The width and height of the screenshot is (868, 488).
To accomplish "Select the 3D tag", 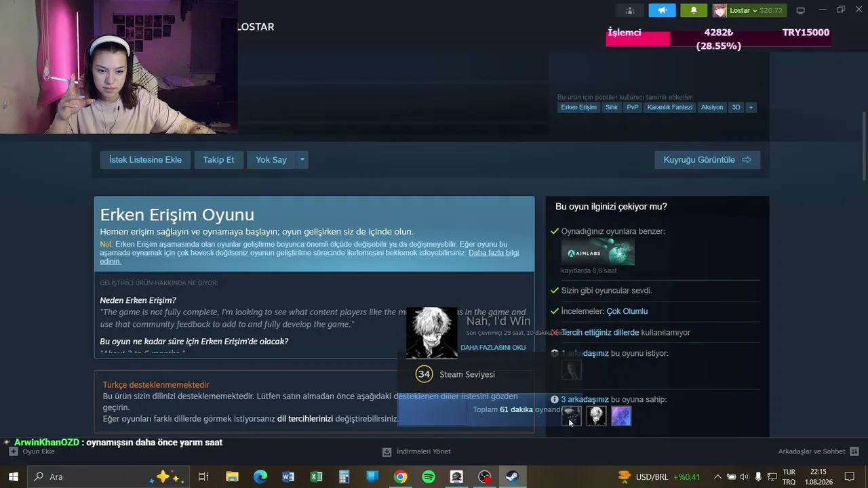I will tap(736, 107).
